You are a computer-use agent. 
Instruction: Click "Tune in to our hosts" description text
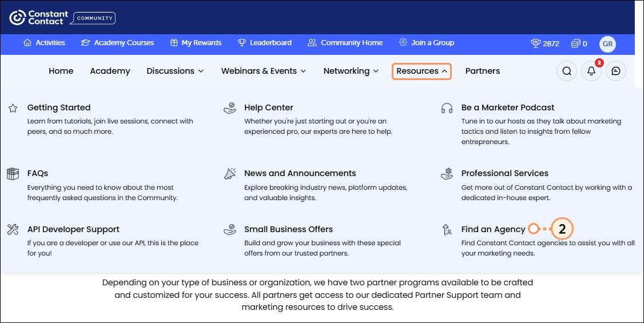tap(541, 131)
